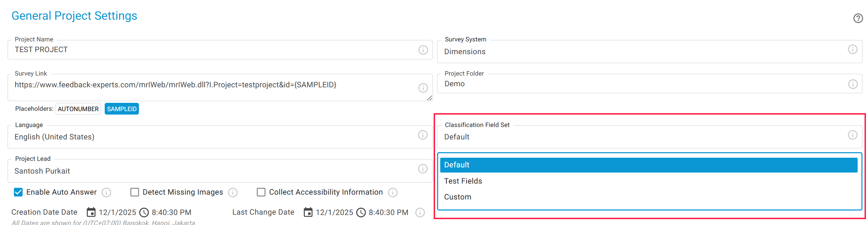Insert the AUTONUMBER placeholder
The height and width of the screenshot is (225, 868).
point(78,109)
